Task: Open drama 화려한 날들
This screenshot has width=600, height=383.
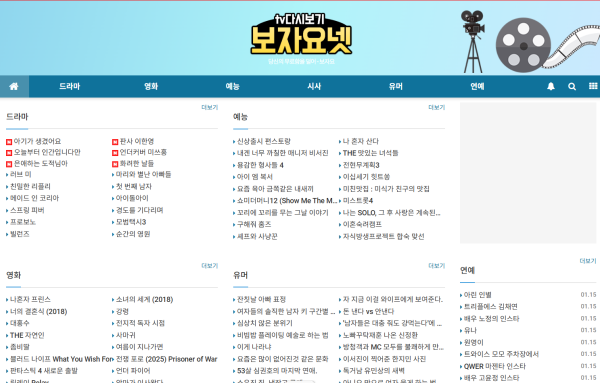Action: pos(137,163)
